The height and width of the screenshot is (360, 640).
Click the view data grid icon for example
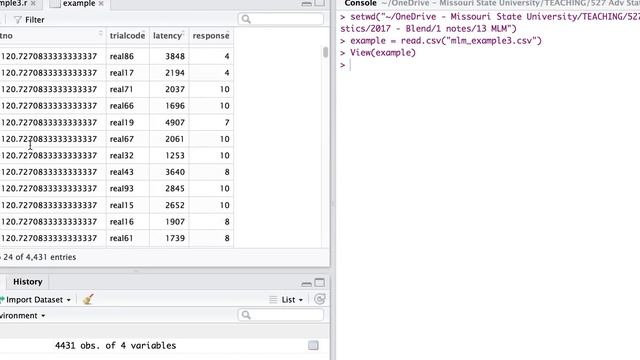tap(313, 345)
